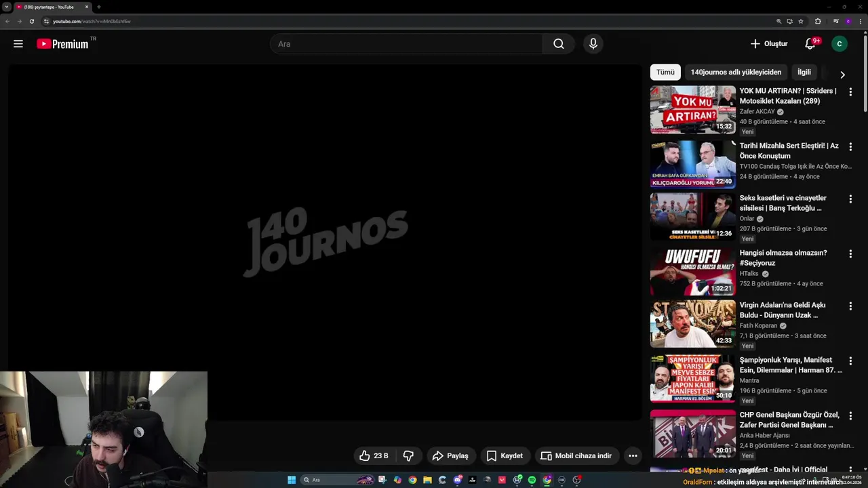Open the account avatar menu
The image size is (868, 488).
pyautogui.click(x=839, y=43)
